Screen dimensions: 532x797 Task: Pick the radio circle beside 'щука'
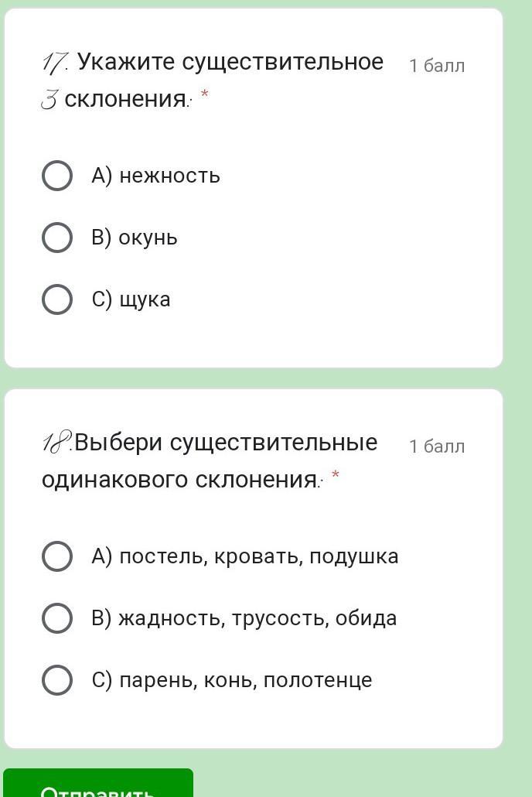(57, 299)
